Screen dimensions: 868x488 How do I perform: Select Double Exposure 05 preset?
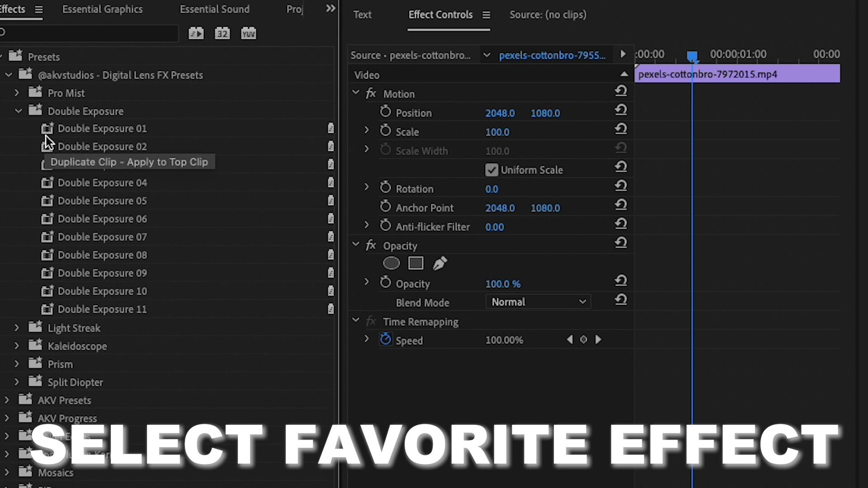click(101, 200)
